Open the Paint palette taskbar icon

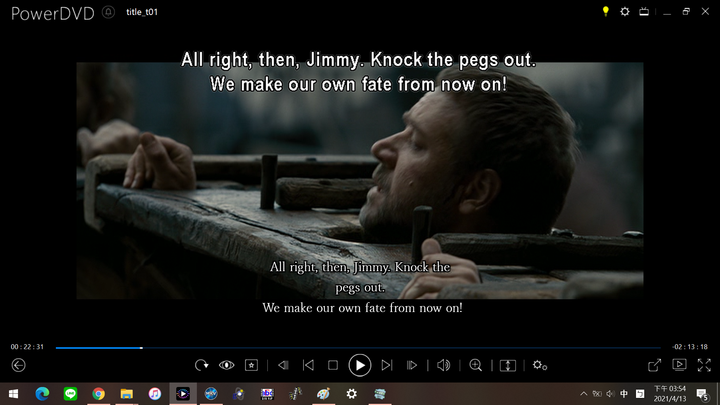pos(323,394)
